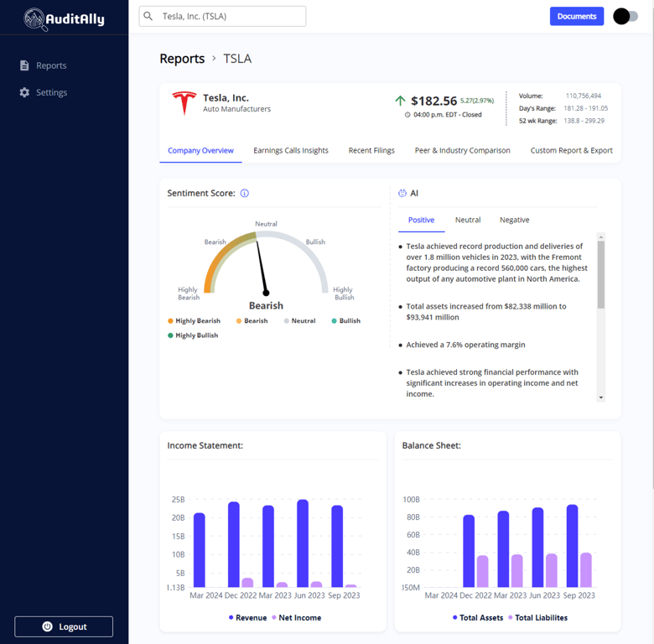
Task: Toggle Total Assets series in legend
Action: tap(478, 618)
